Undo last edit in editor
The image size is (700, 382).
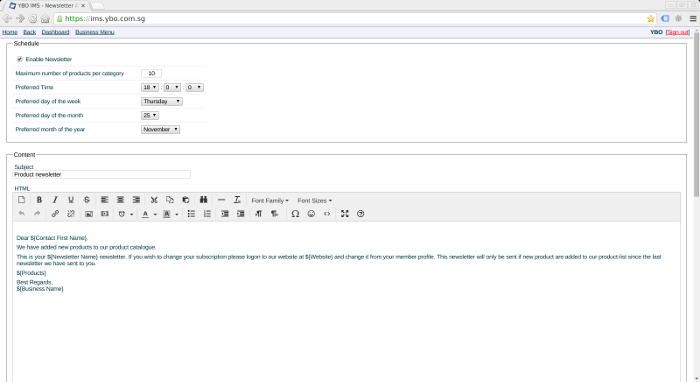click(21, 214)
